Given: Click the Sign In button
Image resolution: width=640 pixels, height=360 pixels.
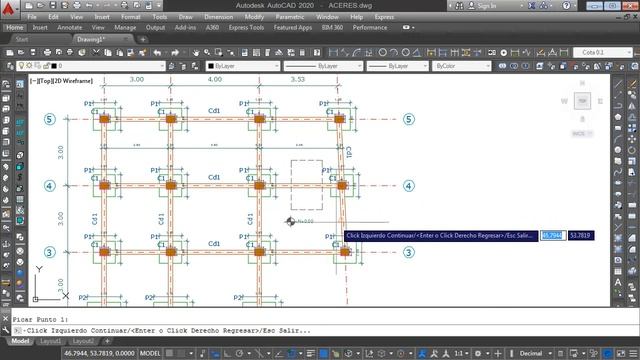Looking at the screenshot, I should [482, 5].
